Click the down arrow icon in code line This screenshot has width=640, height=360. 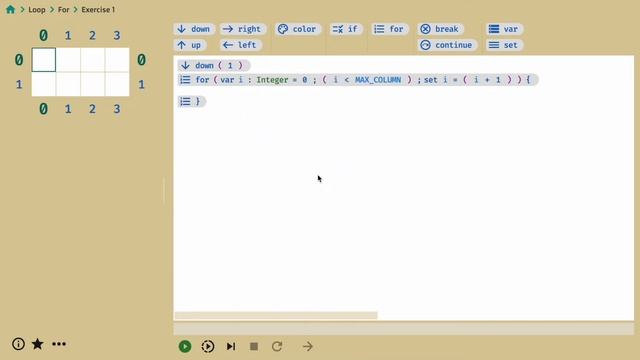[x=185, y=65]
